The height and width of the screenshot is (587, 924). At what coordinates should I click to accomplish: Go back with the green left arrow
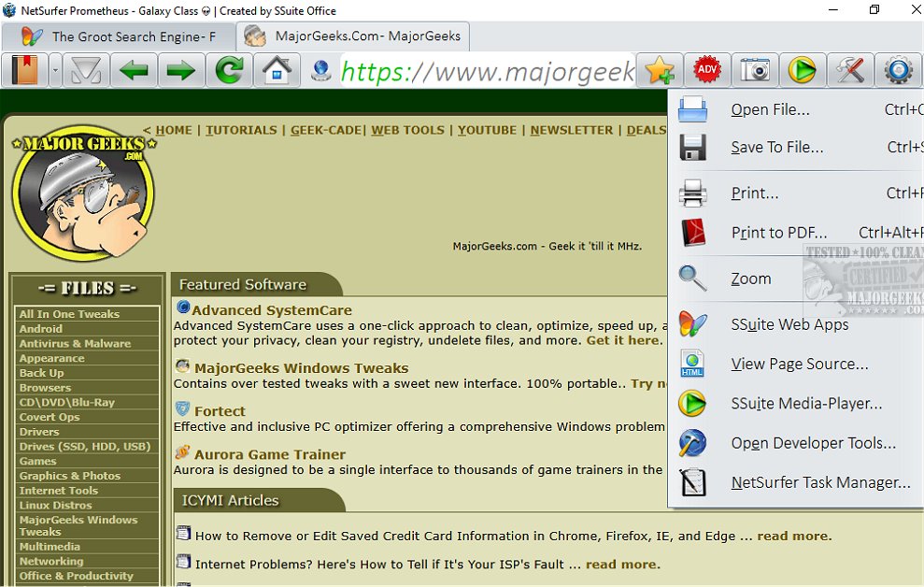tap(134, 70)
